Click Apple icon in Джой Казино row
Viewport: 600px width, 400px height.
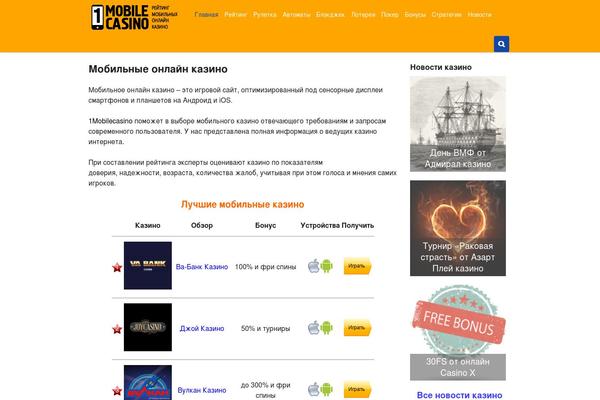[x=314, y=328]
